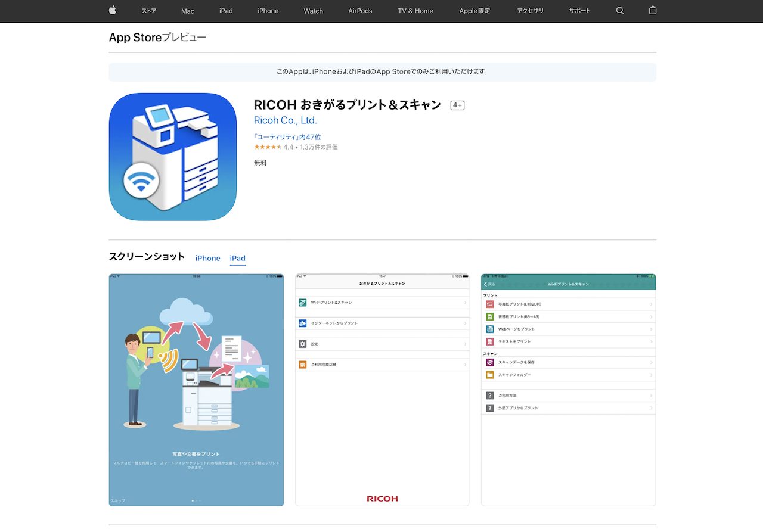This screenshot has height=532, width=763.
Task: Click store icon beside ご利用可能店舗
Action: click(303, 364)
